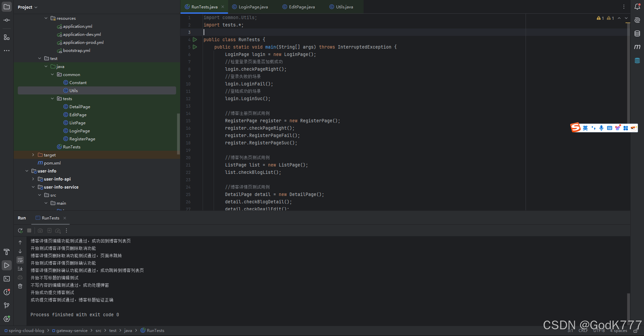Open the Run tool window icon
The image size is (644, 336).
pyautogui.click(x=7, y=265)
